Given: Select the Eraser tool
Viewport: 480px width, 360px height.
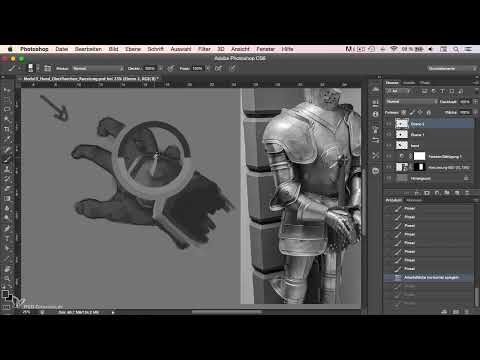Looking at the screenshot, I should (6, 189).
